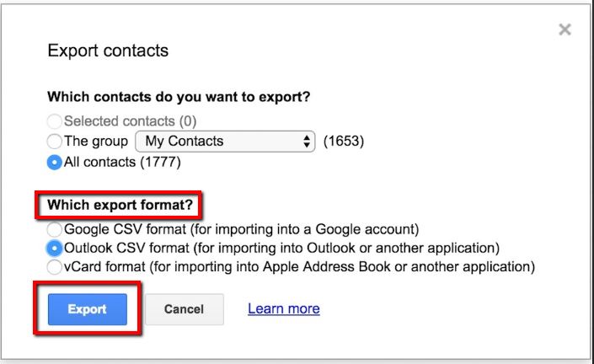
Task: Click 'Which contacts do you want to export?' heading
Action: (179, 97)
